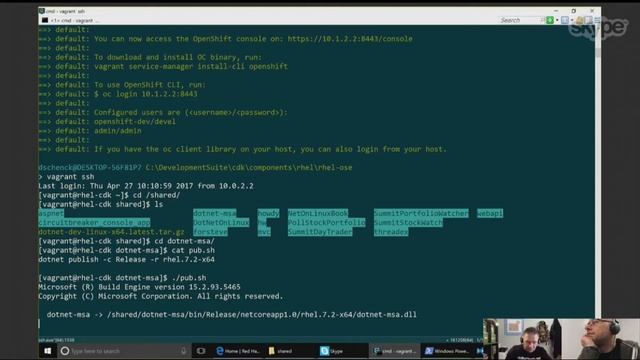Image resolution: width=640 pixels, height=360 pixels.
Task: Click 'mvc' directory in ls output
Action: tap(264, 232)
